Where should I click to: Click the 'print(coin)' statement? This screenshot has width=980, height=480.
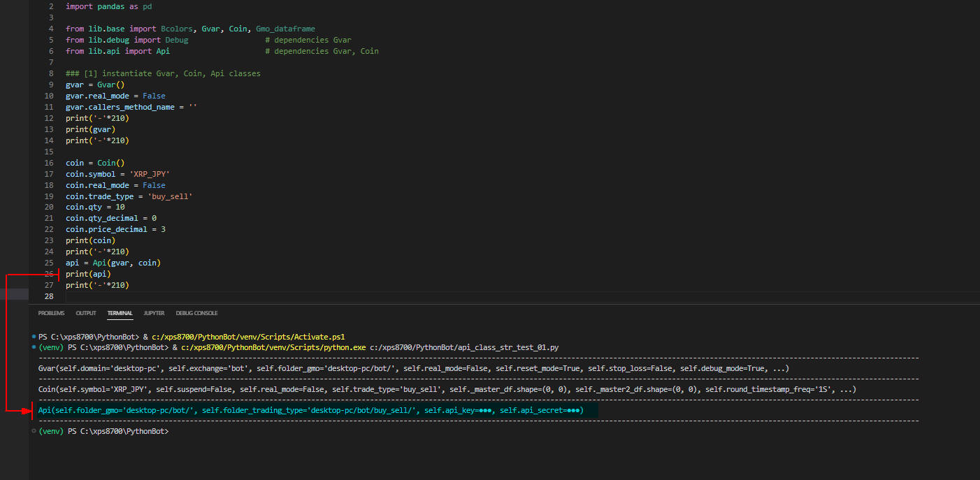91,241
